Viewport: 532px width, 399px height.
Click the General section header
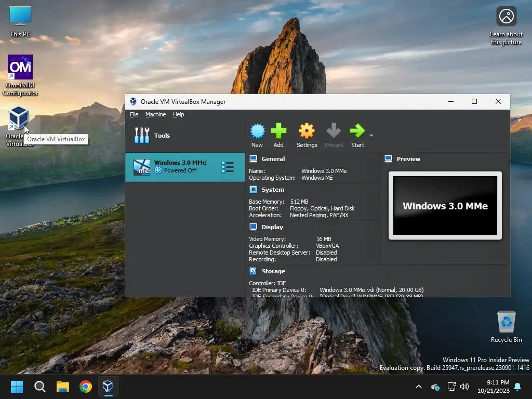tap(273, 159)
